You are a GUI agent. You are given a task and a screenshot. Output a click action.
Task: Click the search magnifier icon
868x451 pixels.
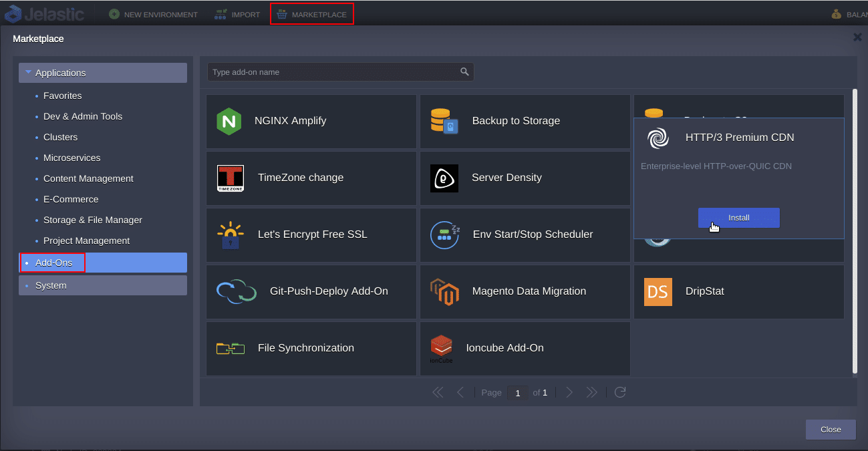464,72
